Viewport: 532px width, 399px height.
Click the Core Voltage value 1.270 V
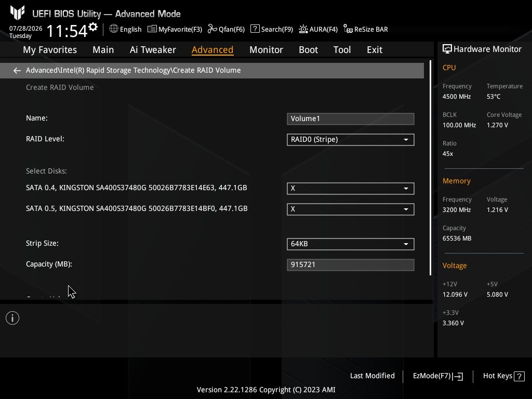497,125
